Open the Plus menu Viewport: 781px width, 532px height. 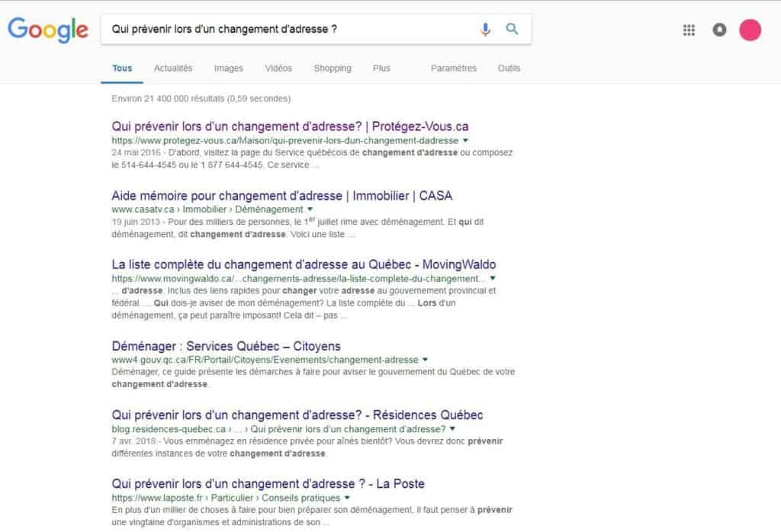[x=381, y=68]
